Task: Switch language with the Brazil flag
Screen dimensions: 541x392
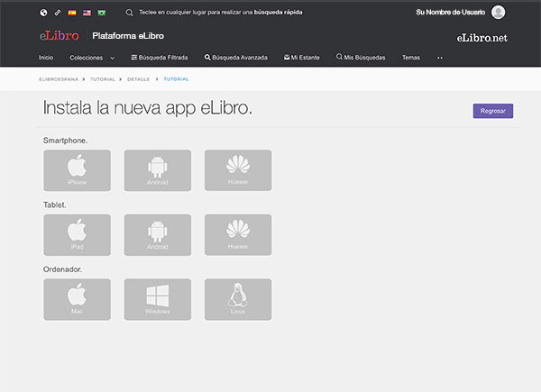Action: pos(101,13)
